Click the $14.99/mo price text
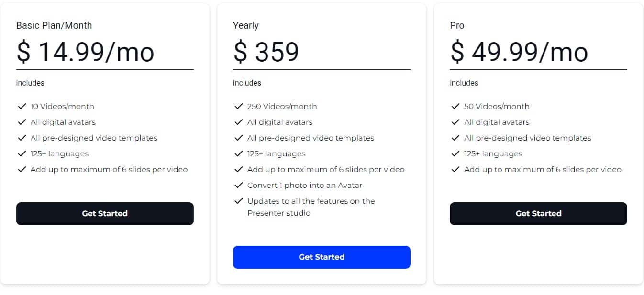 84,52
